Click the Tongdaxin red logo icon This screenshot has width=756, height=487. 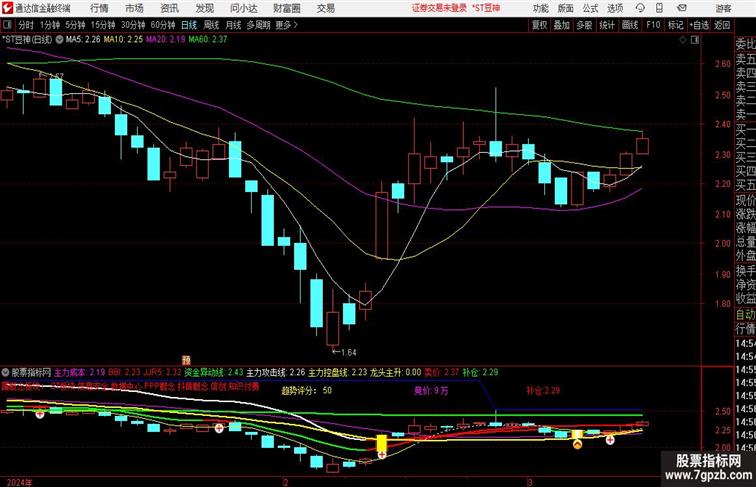click(7, 8)
